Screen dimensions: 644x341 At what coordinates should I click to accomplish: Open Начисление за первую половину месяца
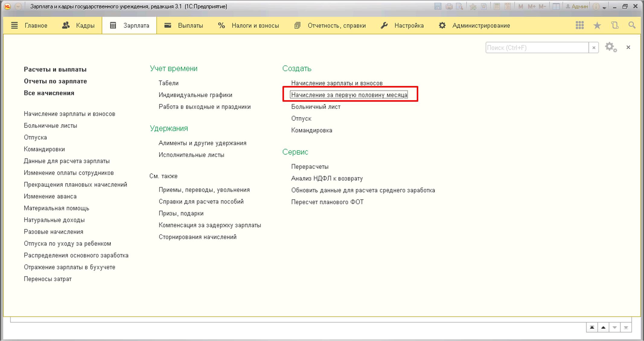point(349,95)
